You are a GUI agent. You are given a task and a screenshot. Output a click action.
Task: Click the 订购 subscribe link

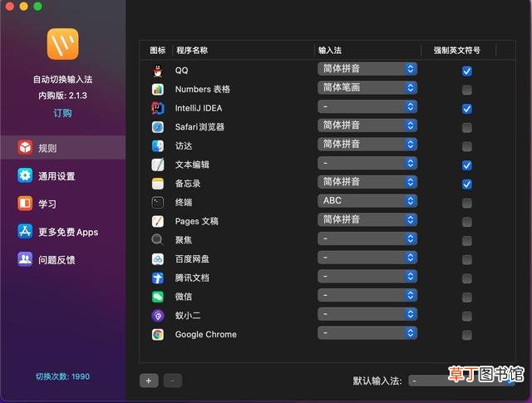(63, 113)
